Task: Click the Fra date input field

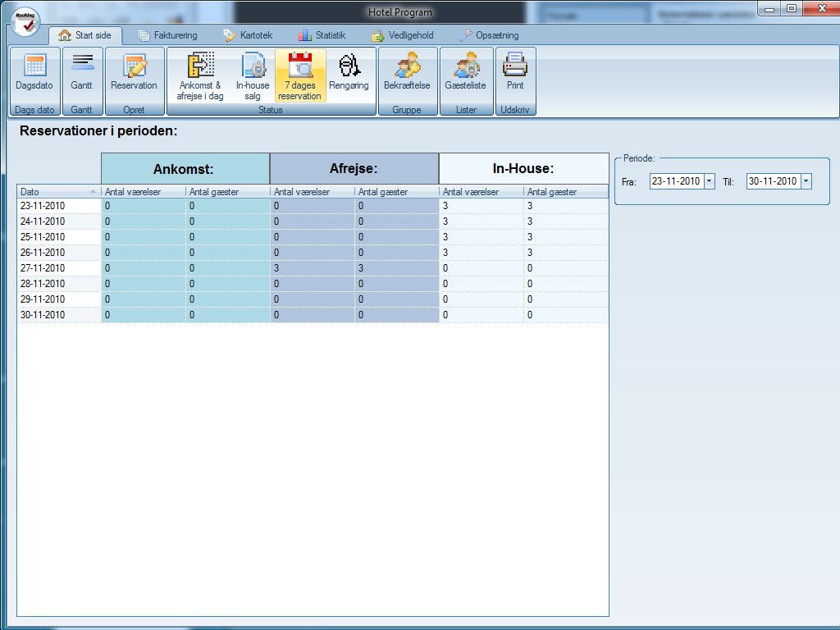Action: click(676, 181)
